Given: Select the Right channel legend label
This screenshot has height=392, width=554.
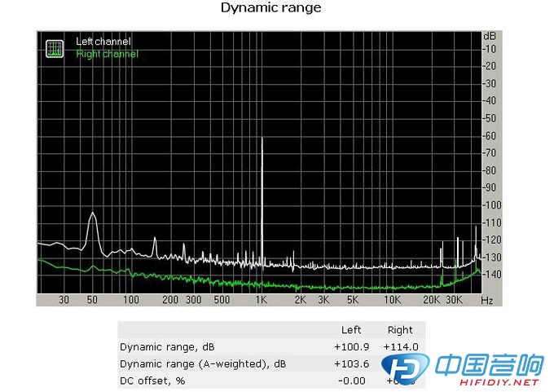Looking at the screenshot, I should tap(107, 54).
